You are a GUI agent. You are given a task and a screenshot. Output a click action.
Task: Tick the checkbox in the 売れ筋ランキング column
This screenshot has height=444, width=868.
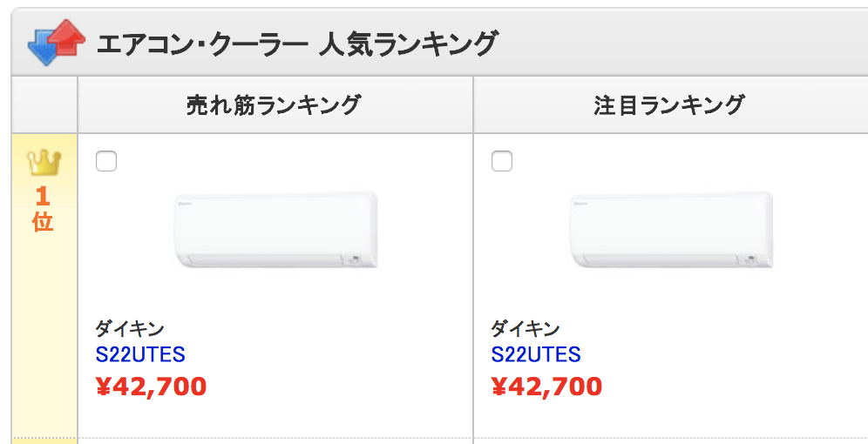(x=106, y=161)
